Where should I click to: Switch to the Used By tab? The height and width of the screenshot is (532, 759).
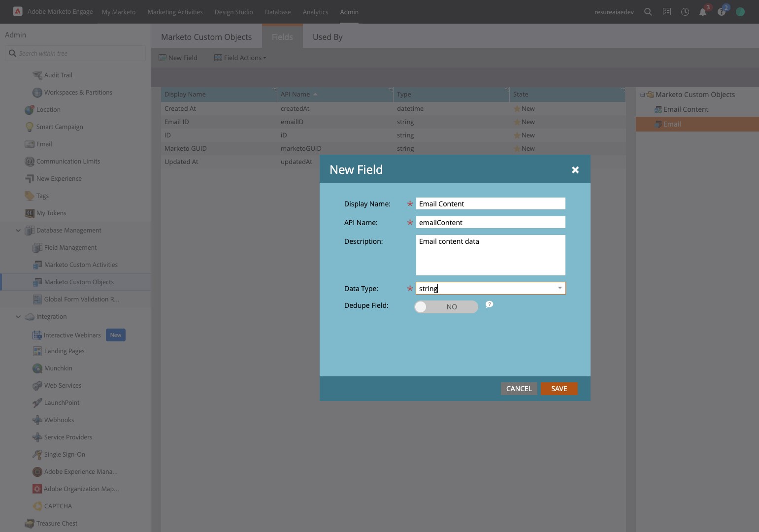(328, 37)
